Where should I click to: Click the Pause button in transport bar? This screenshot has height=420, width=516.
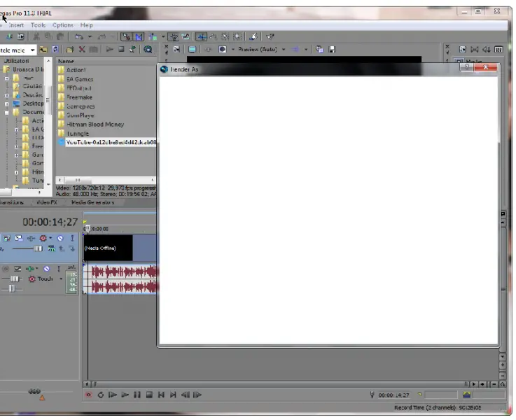pyautogui.click(x=137, y=395)
